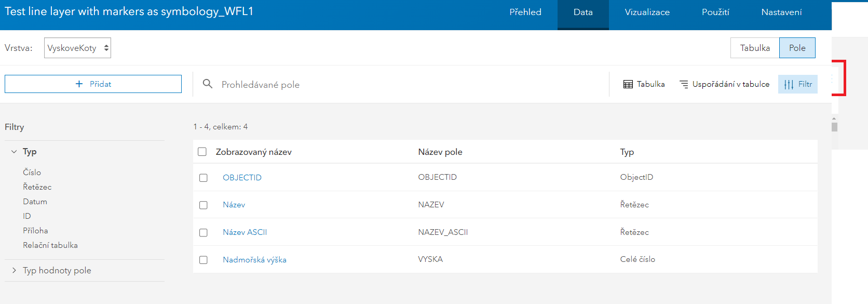Viewport: 868px width, 304px height.
Task: Click the Přidat button
Action: point(93,84)
